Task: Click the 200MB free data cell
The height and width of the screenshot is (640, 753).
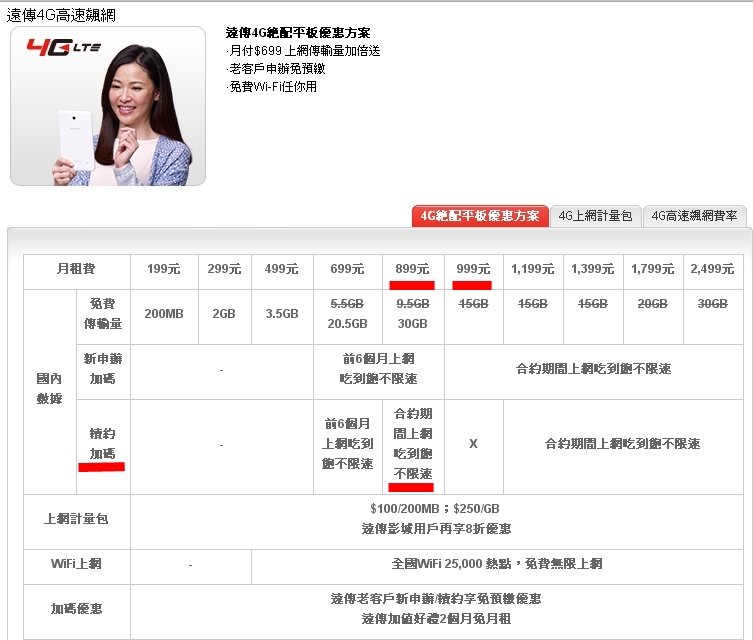Action: 163,313
